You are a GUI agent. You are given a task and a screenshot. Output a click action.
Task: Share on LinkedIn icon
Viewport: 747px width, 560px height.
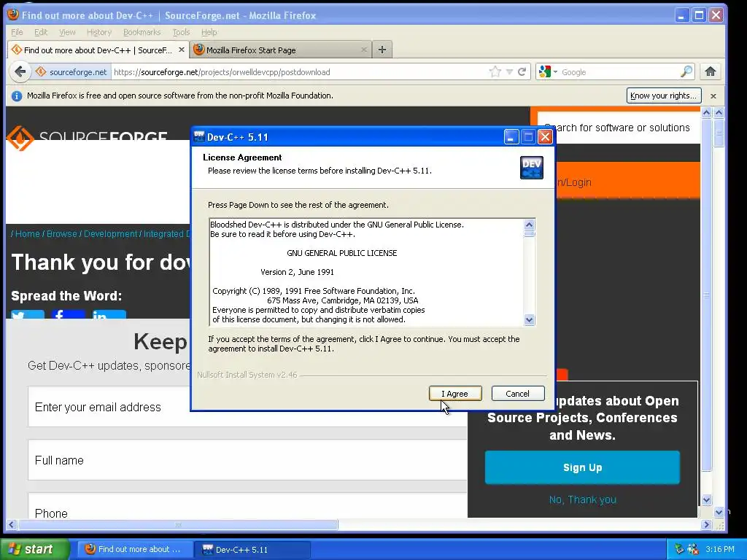(109, 314)
